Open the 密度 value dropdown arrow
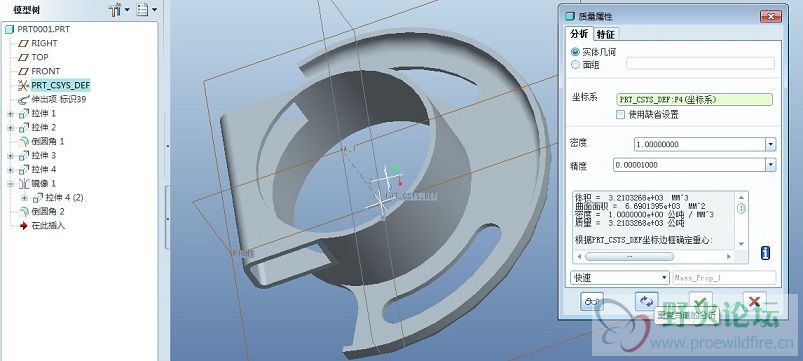This screenshot has height=361, width=803. coord(771,144)
